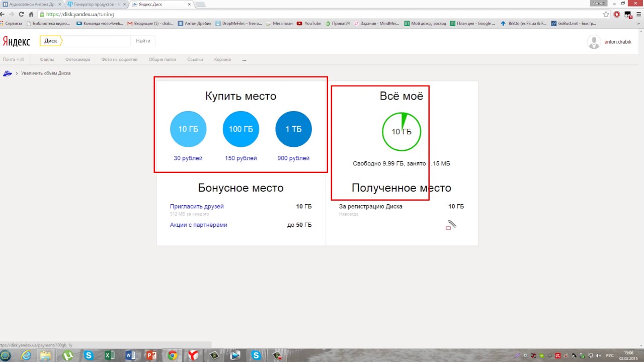Click the Яндекс logo
The image size is (644, 362).
click(17, 41)
